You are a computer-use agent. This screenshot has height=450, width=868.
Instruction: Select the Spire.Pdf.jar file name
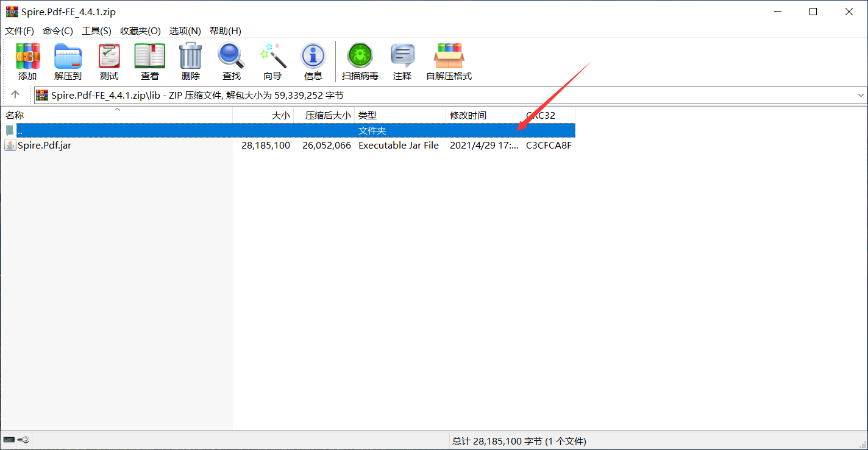click(x=44, y=146)
